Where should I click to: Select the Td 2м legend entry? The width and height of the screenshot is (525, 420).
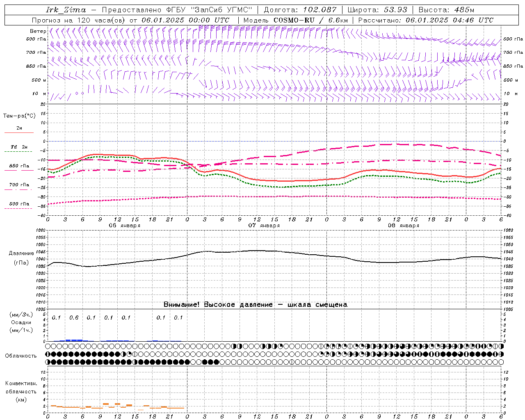[x=19, y=149]
